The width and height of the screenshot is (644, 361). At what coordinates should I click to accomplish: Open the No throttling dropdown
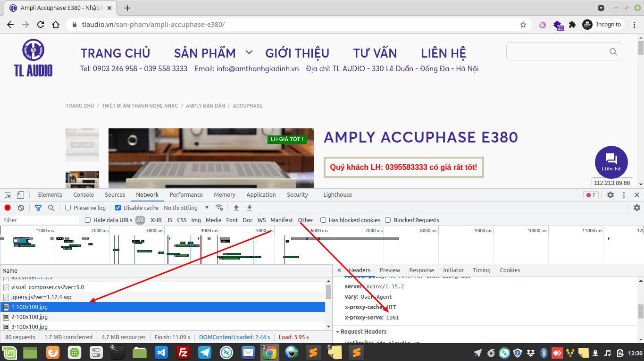[x=187, y=208]
